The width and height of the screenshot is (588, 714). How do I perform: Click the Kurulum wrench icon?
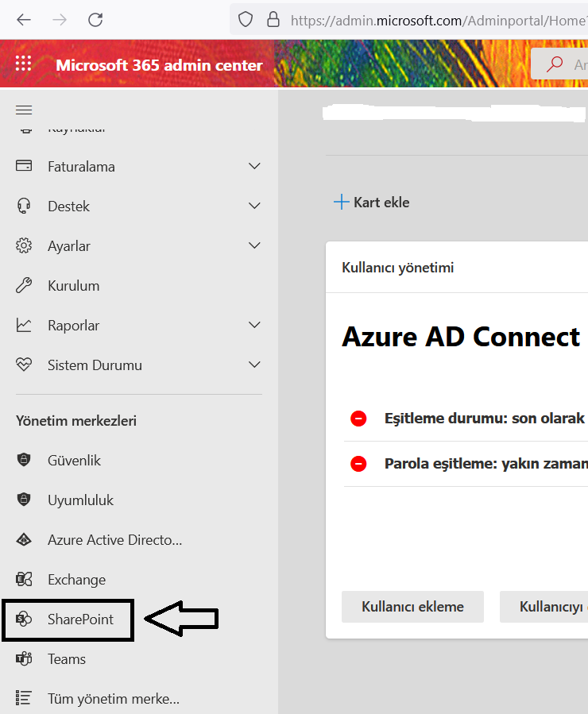(x=24, y=285)
